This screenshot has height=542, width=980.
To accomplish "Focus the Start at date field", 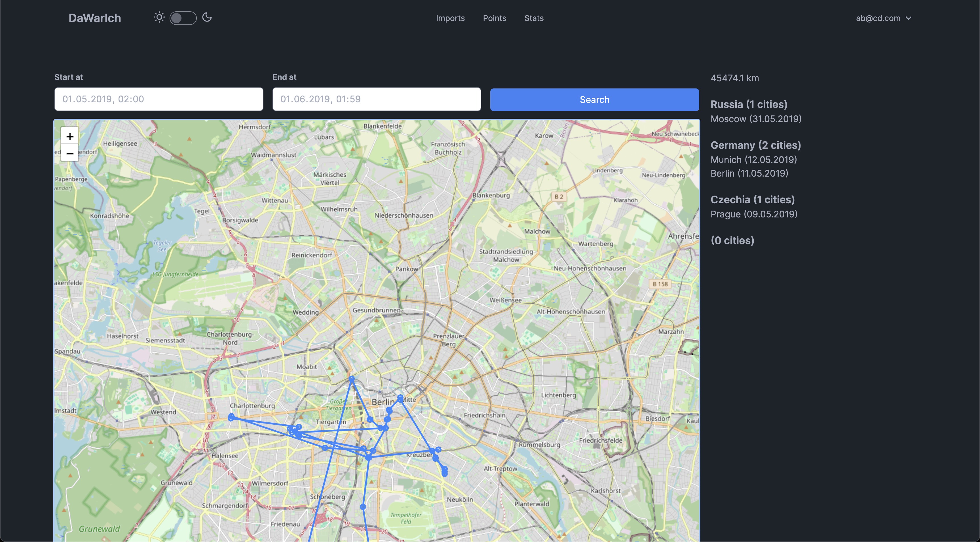I will [x=159, y=99].
